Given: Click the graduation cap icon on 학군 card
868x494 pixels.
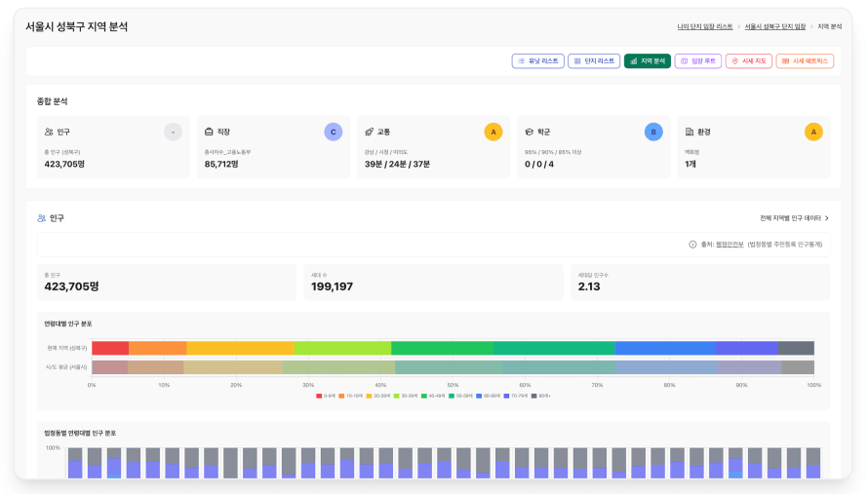Looking at the screenshot, I should pos(530,132).
